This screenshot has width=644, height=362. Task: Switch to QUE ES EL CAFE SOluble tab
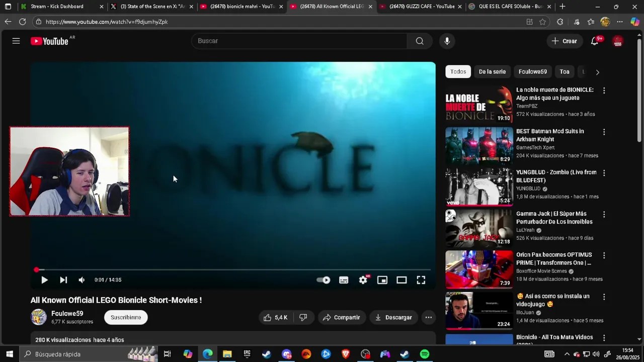click(x=510, y=7)
